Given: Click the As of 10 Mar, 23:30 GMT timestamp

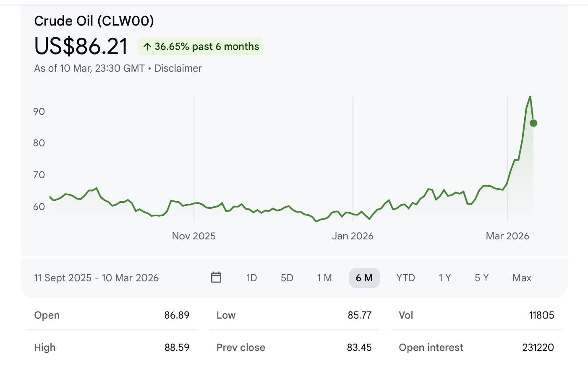Looking at the screenshot, I should point(89,68).
